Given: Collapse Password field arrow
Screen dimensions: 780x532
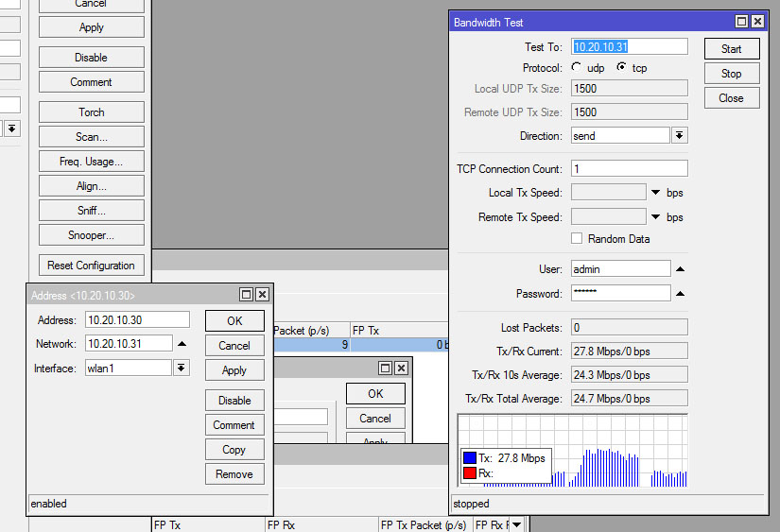Looking at the screenshot, I should (x=680, y=294).
